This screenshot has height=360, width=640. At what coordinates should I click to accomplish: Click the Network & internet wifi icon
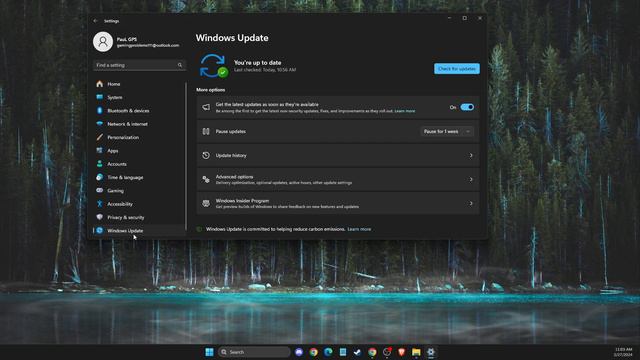coord(100,124)
